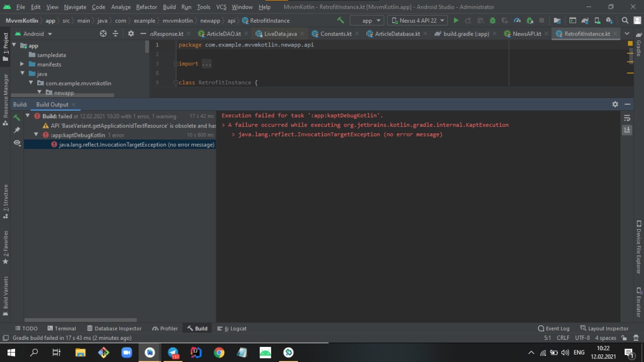The height and width of the screenshot is (362, 644).
Task: Hide the Build panel with minus icon
Action: (x=627, y=104)
